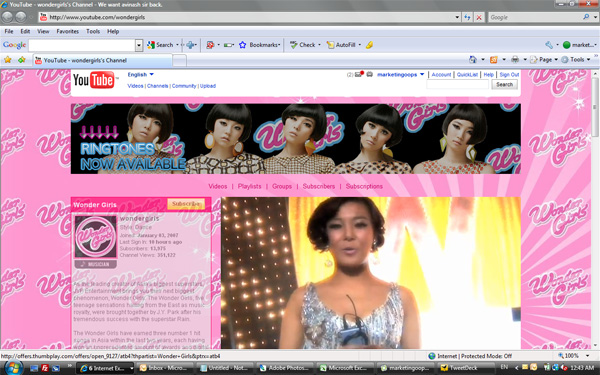Open the Page dropdown menu
Image resolution: width=600 pixels, height=375 pixels.
click(543, 59)
